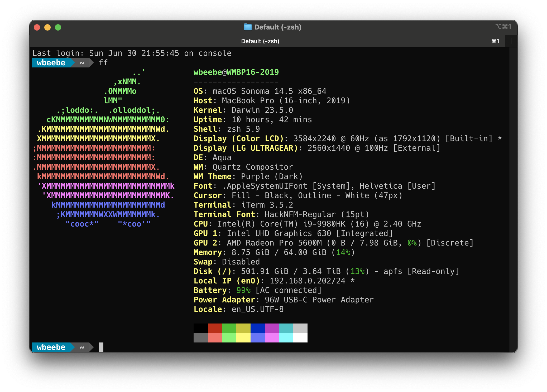Click '8.75 GiB / 64.00 GiB' memory value
Screen dimensions: 547x392
point(279,252)
